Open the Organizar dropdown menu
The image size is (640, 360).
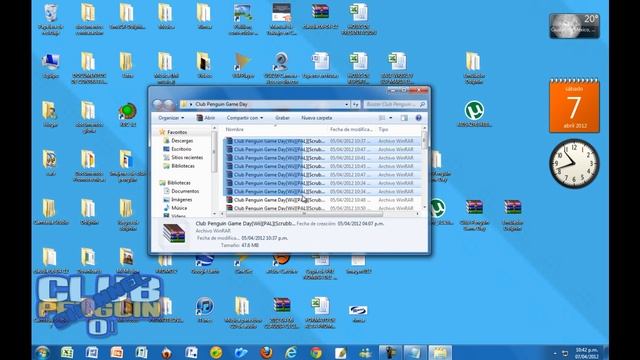click(171, 118)
